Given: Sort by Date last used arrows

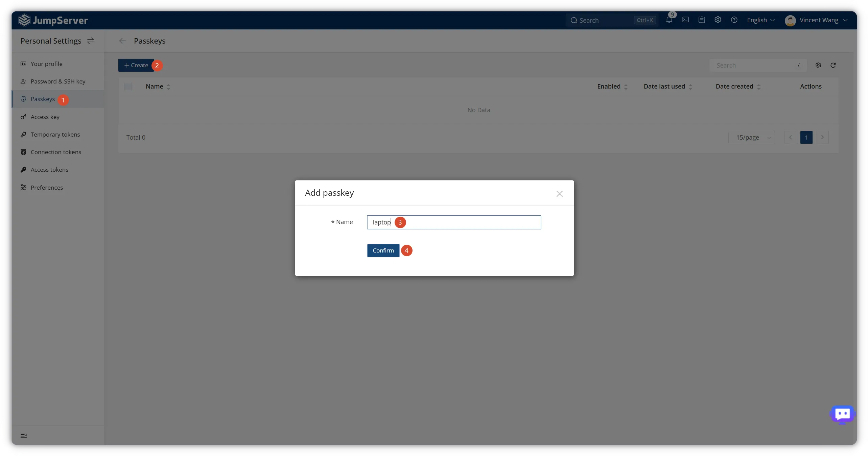Looking at the screenshot, I should [690, 87].
